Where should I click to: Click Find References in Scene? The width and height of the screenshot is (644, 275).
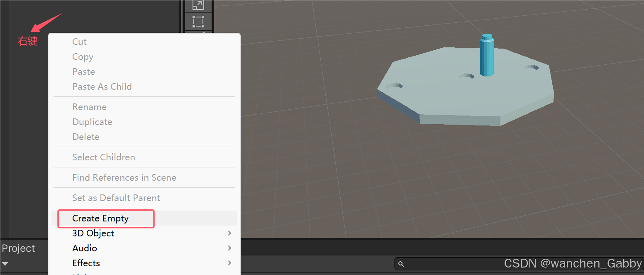click(x=124, y=178)
